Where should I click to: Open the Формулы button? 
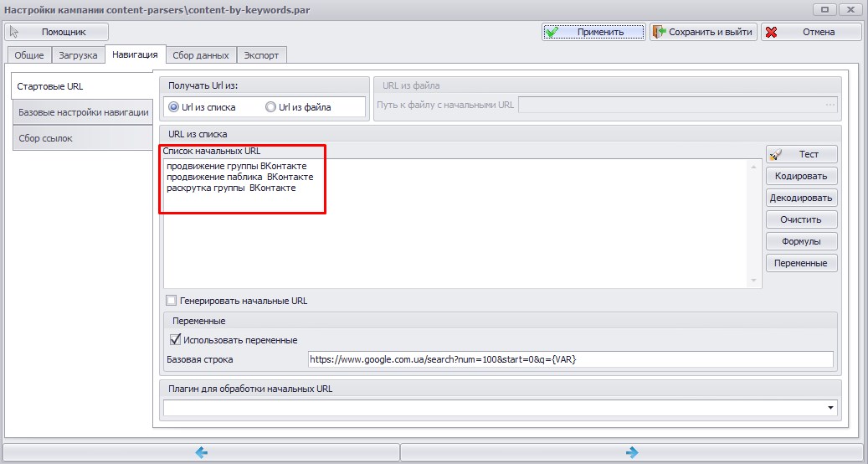[801, 241]
